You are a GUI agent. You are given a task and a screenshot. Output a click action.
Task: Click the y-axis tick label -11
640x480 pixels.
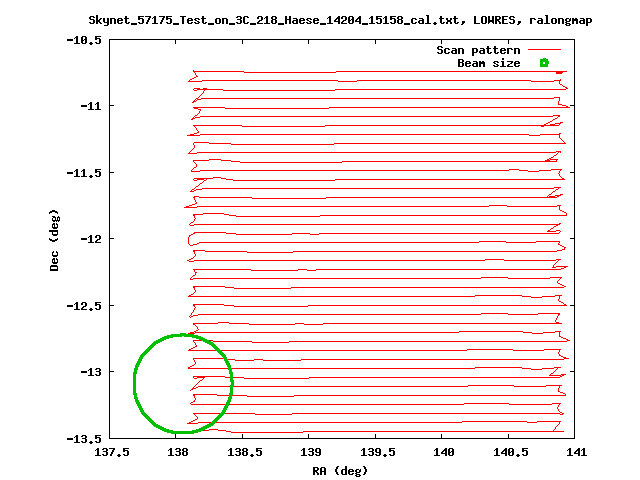(91, 106)
